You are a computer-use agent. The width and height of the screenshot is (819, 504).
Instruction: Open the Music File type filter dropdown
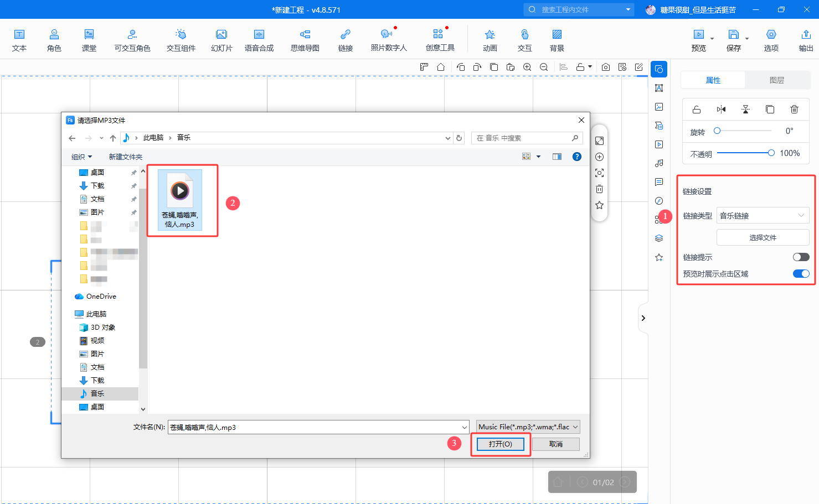pyautogui.click(x=528, y=427)
